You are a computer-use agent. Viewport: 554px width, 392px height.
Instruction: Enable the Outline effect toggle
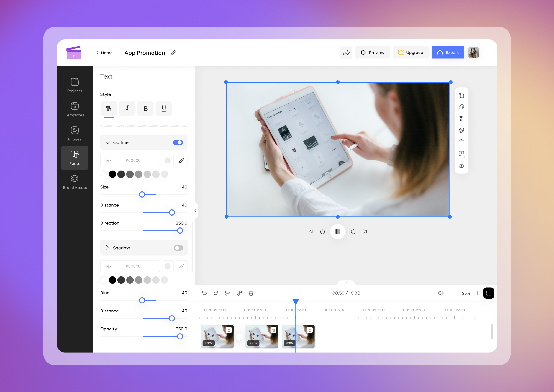pos(178,142)
